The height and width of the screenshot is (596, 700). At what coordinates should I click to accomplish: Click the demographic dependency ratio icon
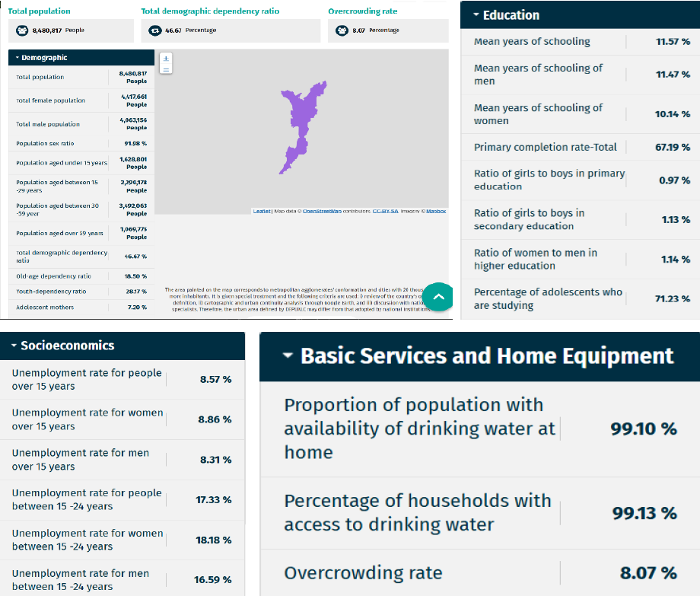[155, 30]
